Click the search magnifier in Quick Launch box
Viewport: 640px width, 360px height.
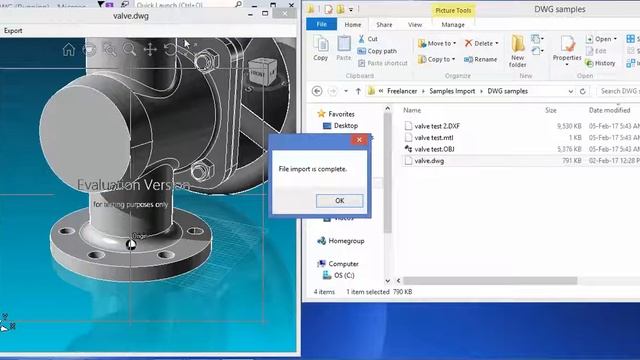(x=238, y=4)
